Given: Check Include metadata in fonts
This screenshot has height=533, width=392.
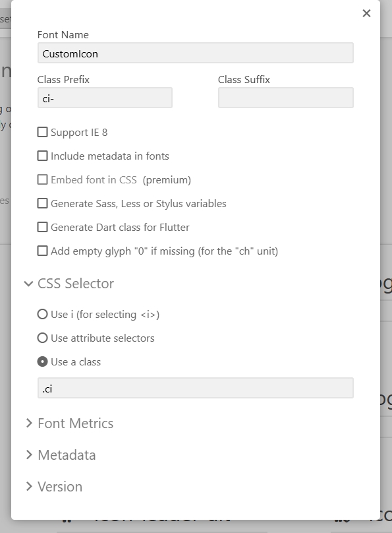Looking at the screenshot, I should point(42,156).
